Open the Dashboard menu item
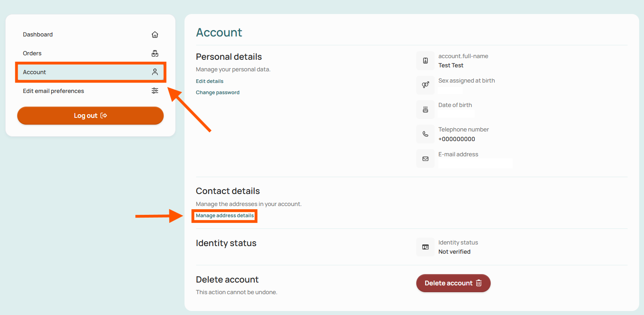 pyautogui.click(x=90, y=34)
